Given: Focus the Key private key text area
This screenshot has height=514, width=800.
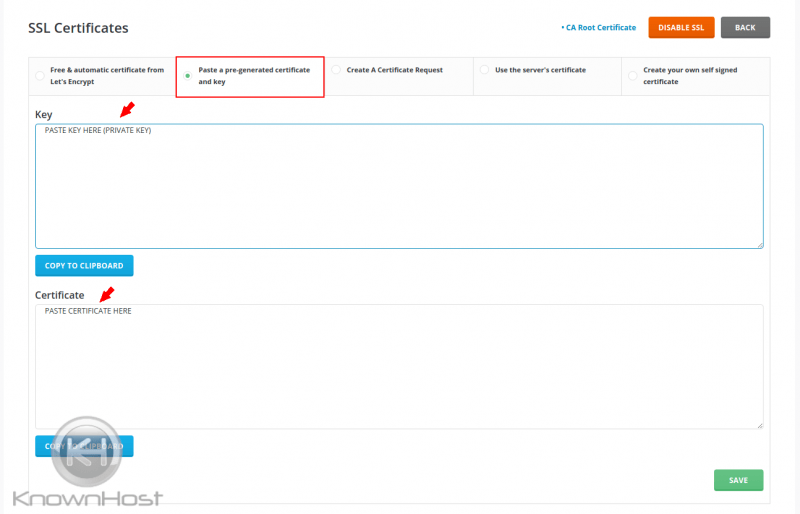Looking at the screenshot, I should tap(399, 186).
